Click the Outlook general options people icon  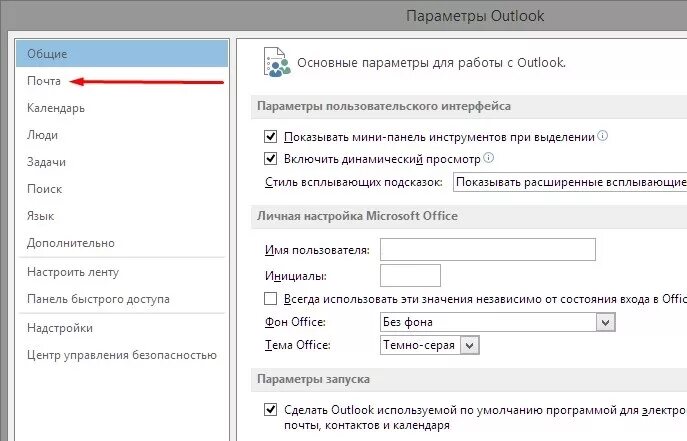277,62
